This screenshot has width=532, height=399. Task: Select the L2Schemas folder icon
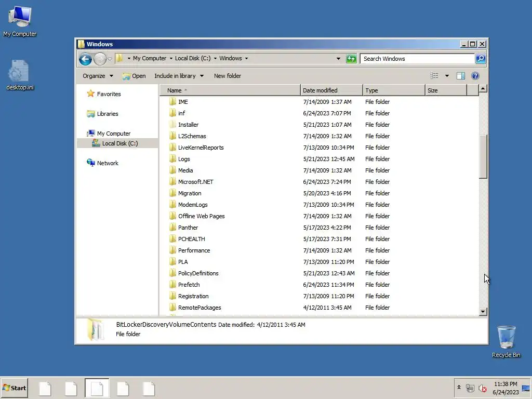click(x=172, y=136)
